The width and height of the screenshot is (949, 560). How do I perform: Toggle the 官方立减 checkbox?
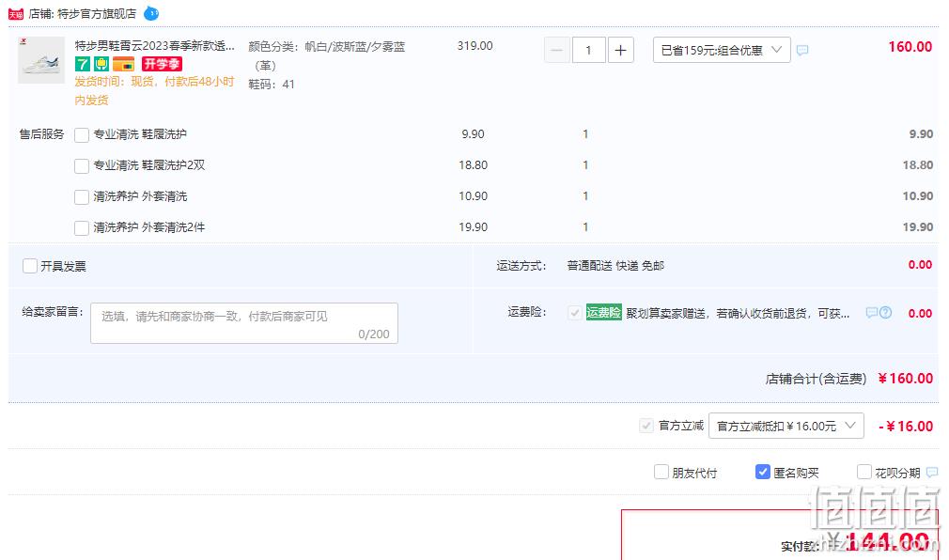coord(646,426)
